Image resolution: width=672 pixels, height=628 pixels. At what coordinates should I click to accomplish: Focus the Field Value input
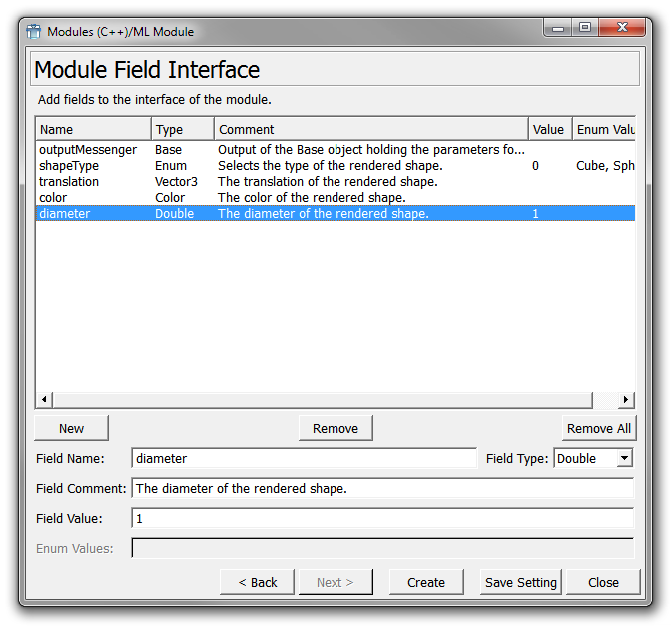[x=381, y=518]
